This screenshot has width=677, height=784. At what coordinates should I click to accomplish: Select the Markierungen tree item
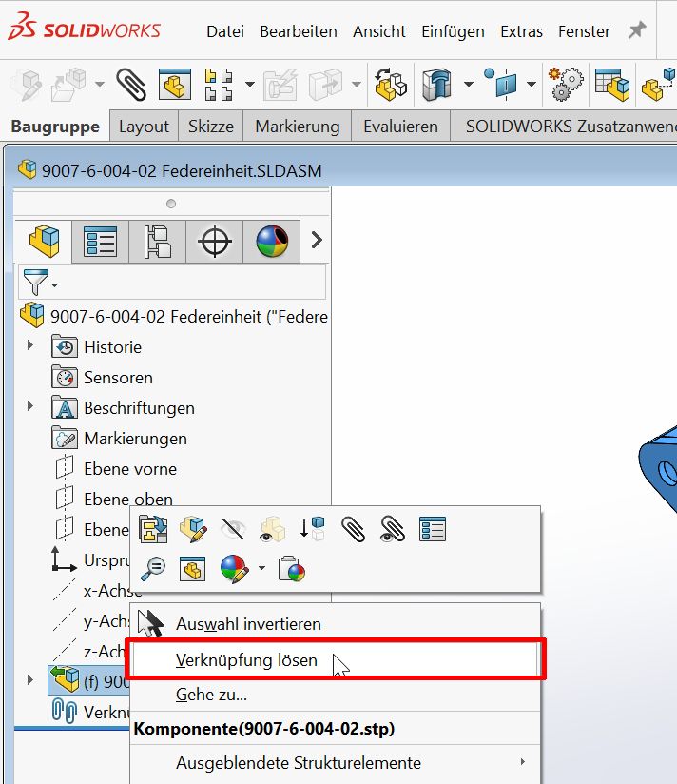point(119,439)
